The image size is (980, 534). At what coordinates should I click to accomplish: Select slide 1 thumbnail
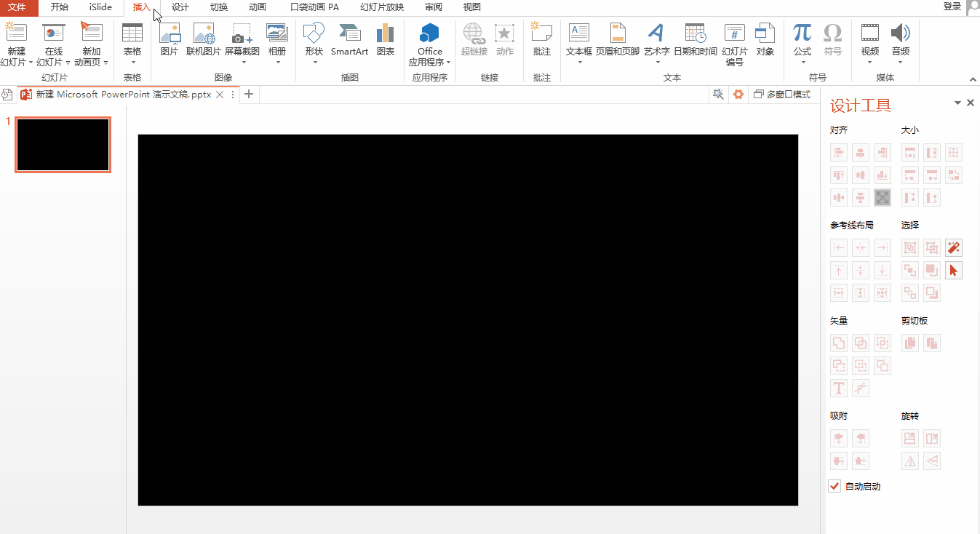pyautogui.click(x=63, y=145)
